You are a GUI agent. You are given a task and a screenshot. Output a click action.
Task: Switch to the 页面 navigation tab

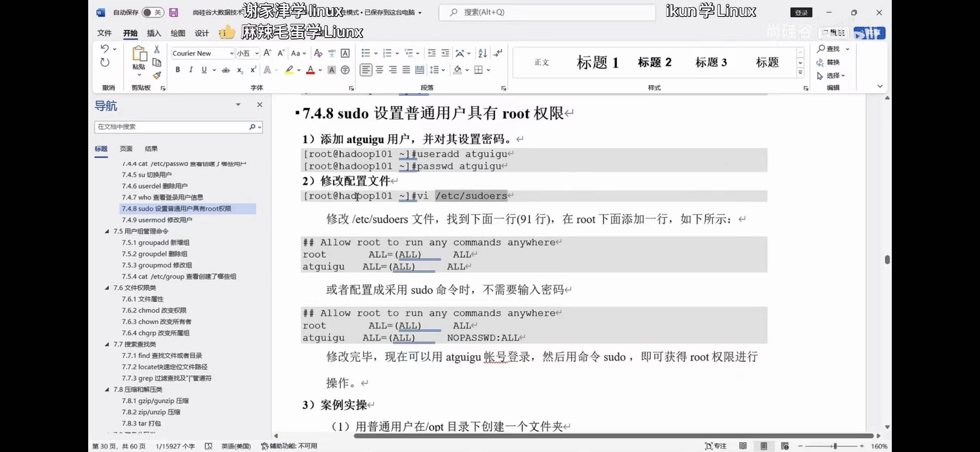(x=126, y=149)
